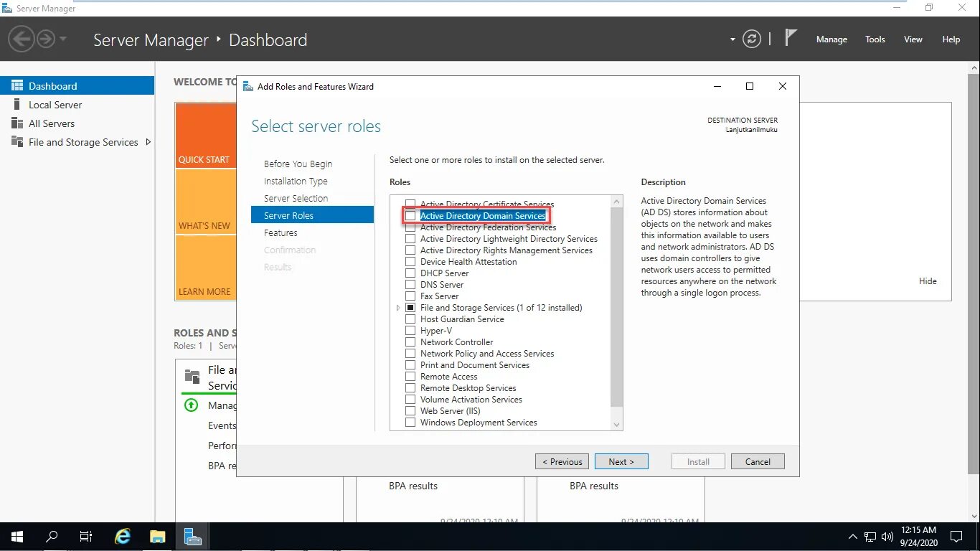Select the Server Roles wizard step

312,215
